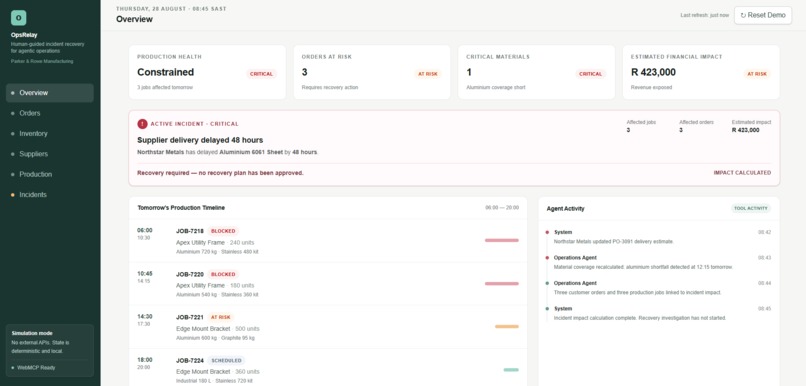Click the Last refresh: just now text
The image size is (806, 386).
tap(704, 15)
